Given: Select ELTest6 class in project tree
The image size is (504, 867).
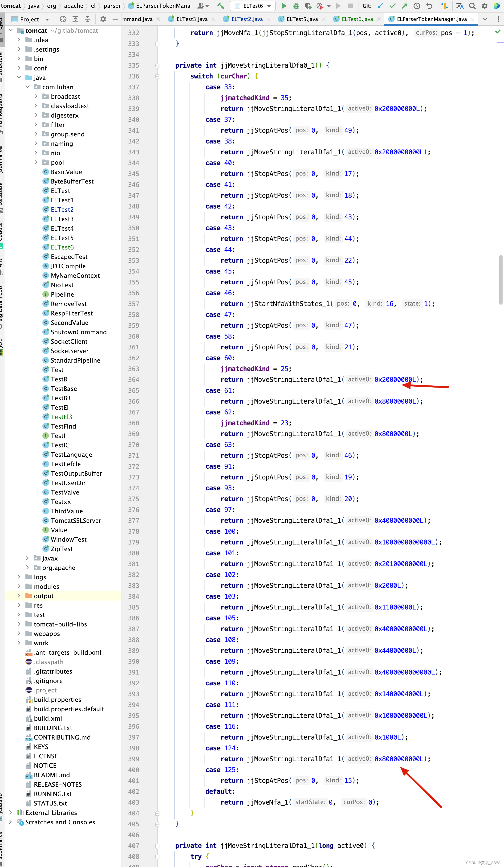Looking at the screenshot, I should 62,247.
